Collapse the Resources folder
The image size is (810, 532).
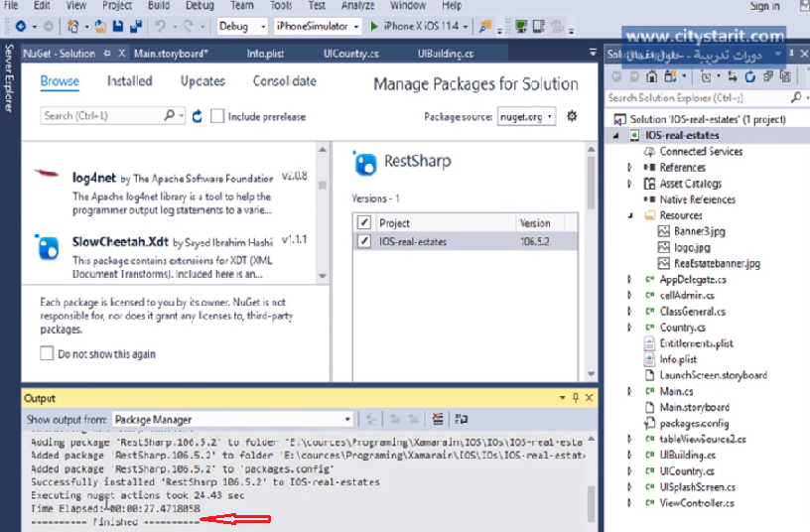pyautogui.click(x=630, y=215)
